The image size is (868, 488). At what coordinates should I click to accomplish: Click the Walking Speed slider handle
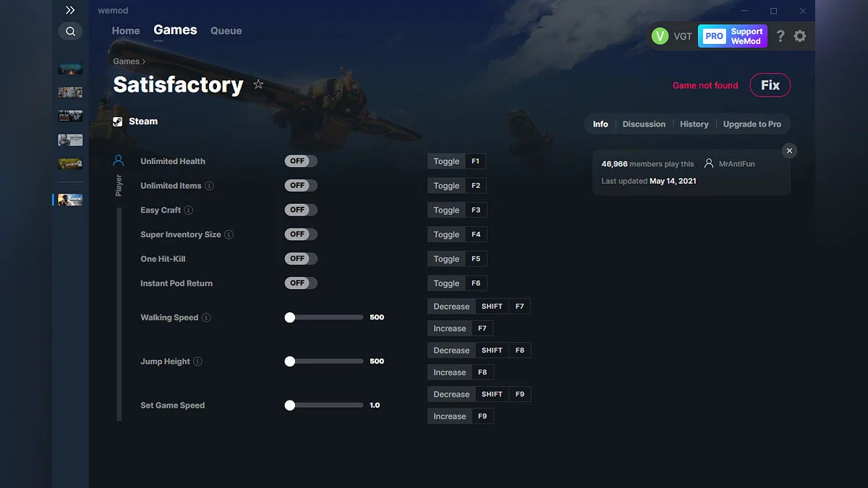290,317
